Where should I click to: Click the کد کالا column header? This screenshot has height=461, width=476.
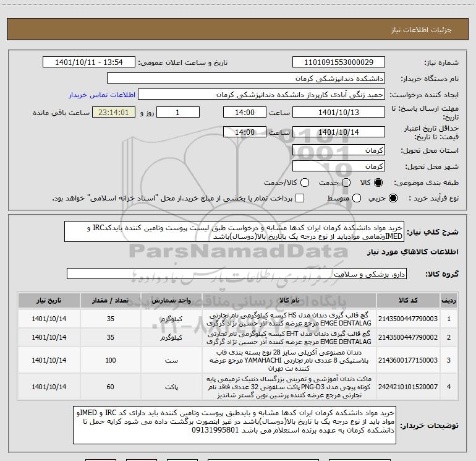[408, 300]
